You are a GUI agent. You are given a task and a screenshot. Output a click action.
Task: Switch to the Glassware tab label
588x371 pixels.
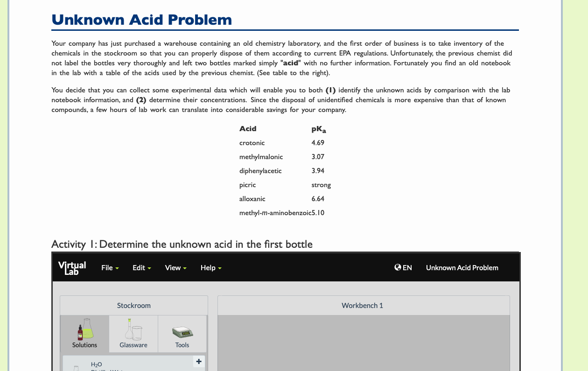(133, 345)
